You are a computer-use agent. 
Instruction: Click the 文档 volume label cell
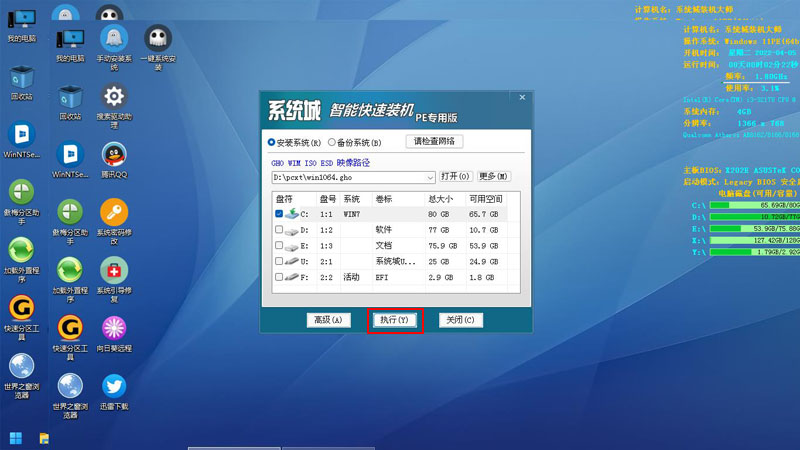click(384, 245)
